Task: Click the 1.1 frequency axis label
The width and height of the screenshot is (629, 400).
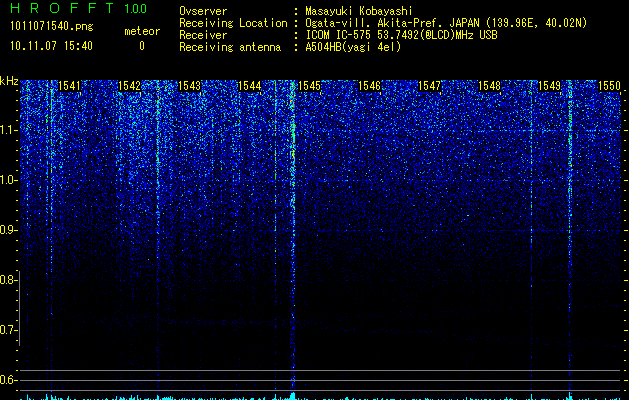Action: (9, 130)
